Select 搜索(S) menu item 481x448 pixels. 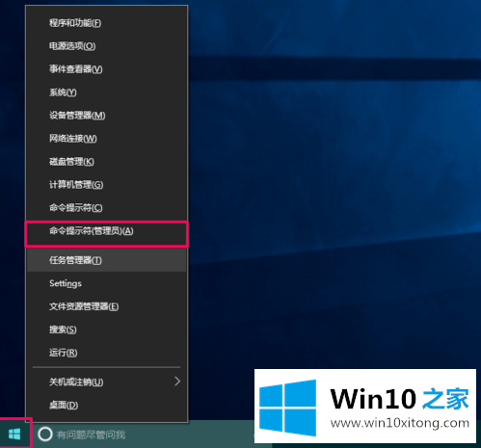[x=106, y=329]
